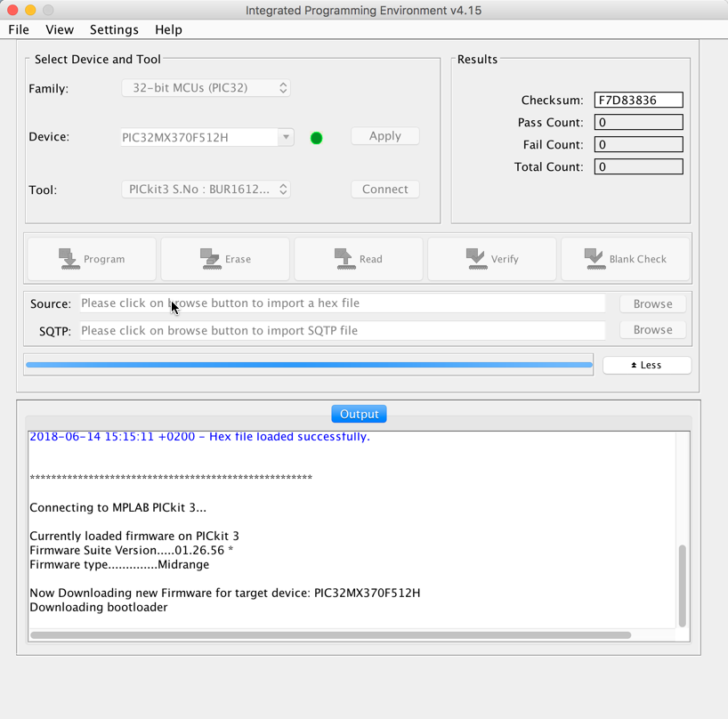Click the green device status indicator

point(316,138)
